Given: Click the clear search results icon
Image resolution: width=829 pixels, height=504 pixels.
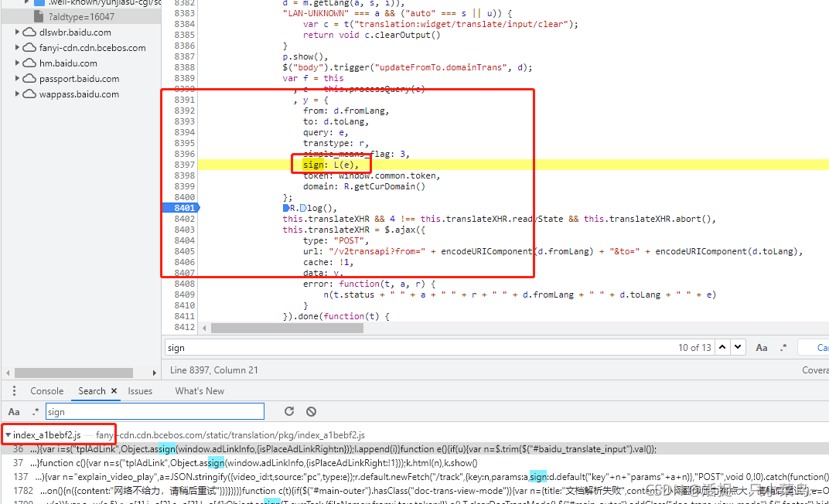Looking at the screenshot, I should (311, 412).
